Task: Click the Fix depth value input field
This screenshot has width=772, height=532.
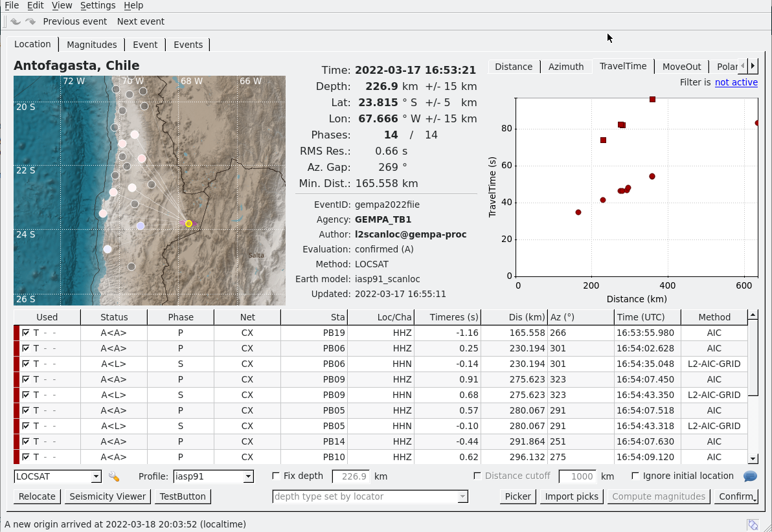Action: [350, 476]
